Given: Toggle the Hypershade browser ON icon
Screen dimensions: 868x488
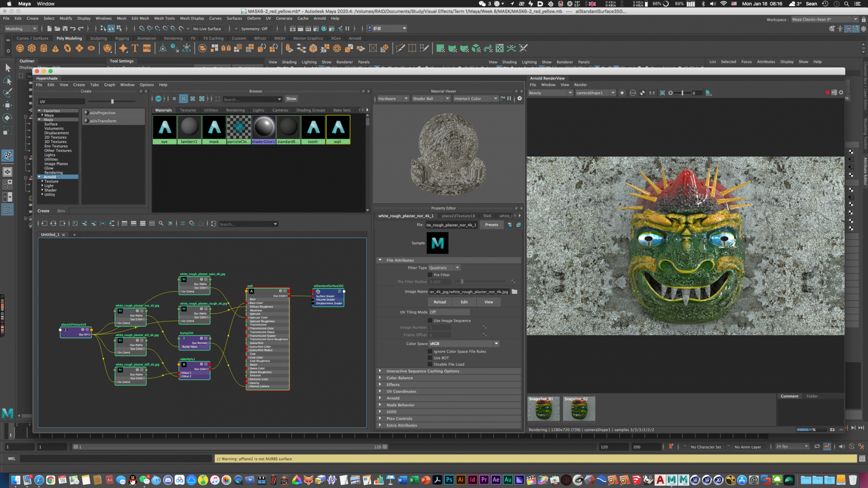Looking at the screenshot, I should pyautogui.click(x=158, y=99).
